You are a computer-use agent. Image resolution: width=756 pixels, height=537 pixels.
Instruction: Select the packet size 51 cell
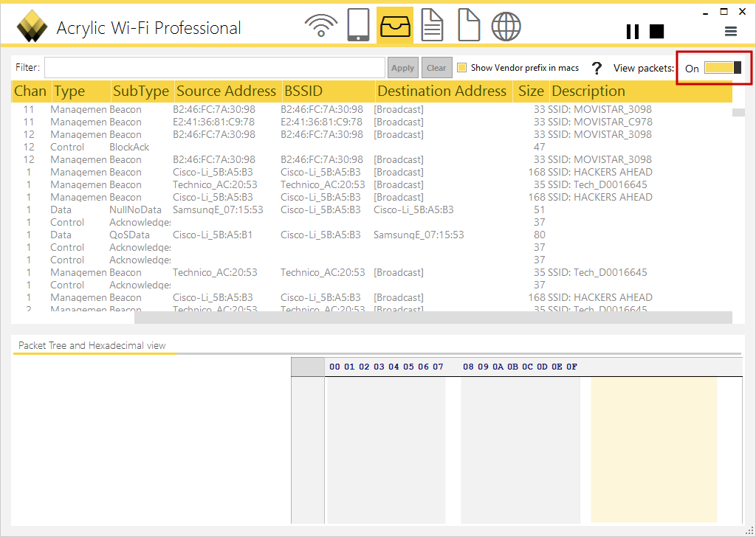(x=540, y=209)
